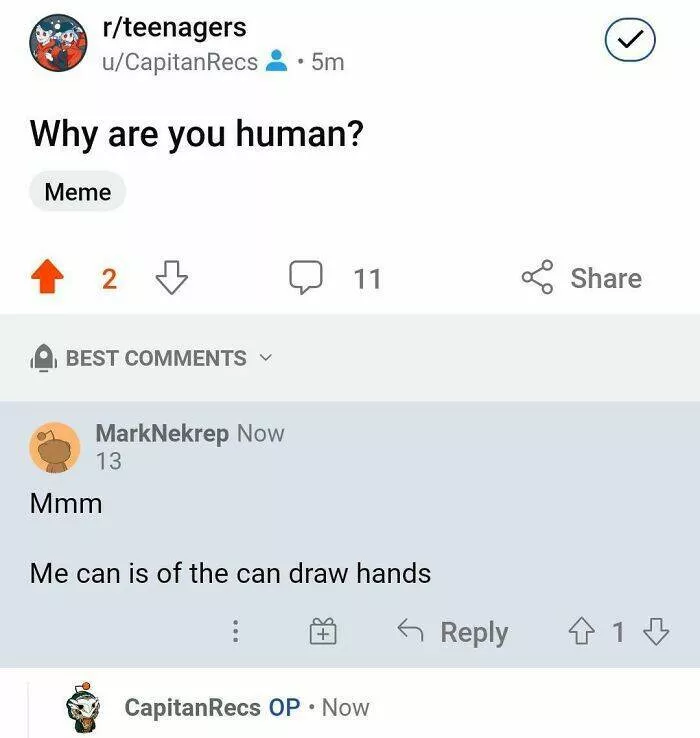Visit the u/CapitanRecs profile link

[x=179, y=62]
